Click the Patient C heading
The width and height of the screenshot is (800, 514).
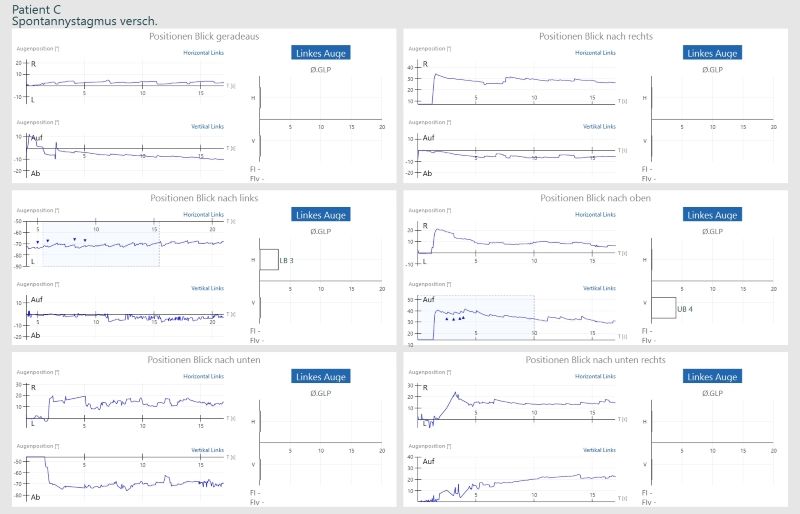point(36,8)
